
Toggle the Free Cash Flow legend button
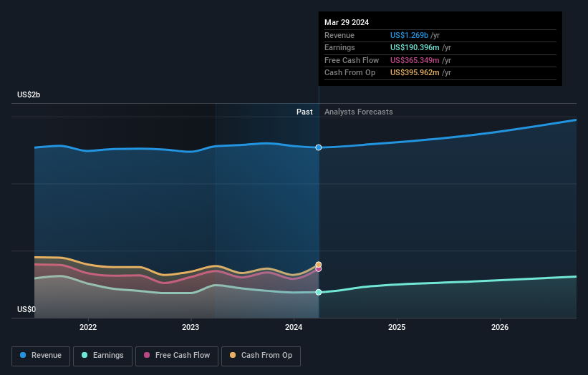tap(177, 356)
